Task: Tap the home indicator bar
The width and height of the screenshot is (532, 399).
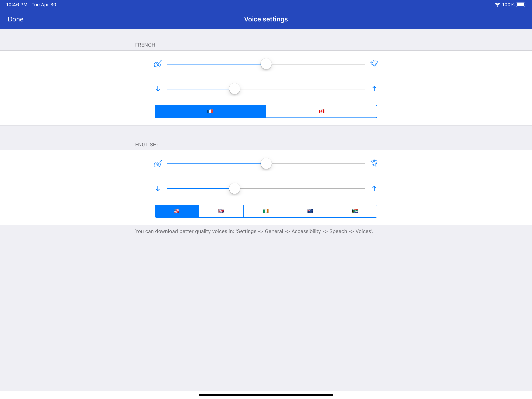Action: click(266, 395)
